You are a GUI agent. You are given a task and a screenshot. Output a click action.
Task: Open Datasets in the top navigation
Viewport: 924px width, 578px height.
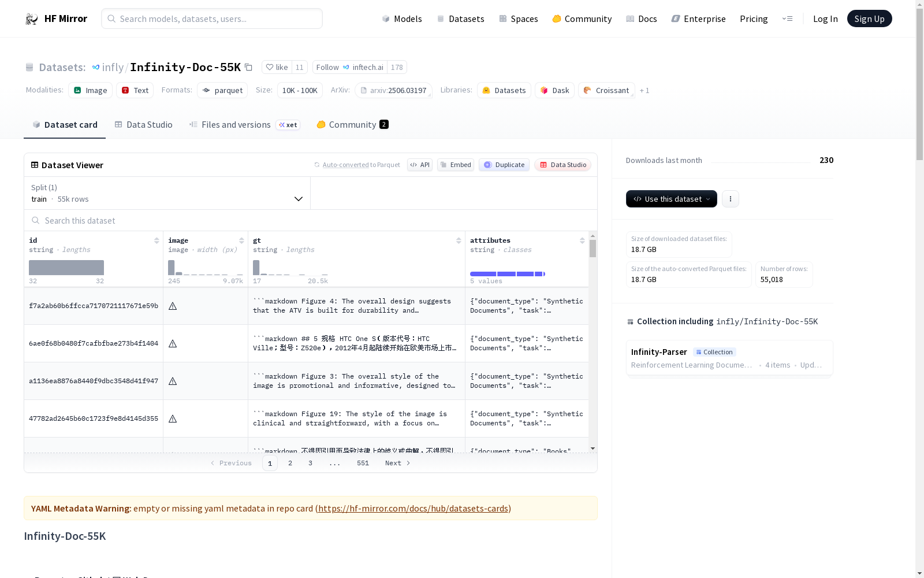click(x=461, y=18)
